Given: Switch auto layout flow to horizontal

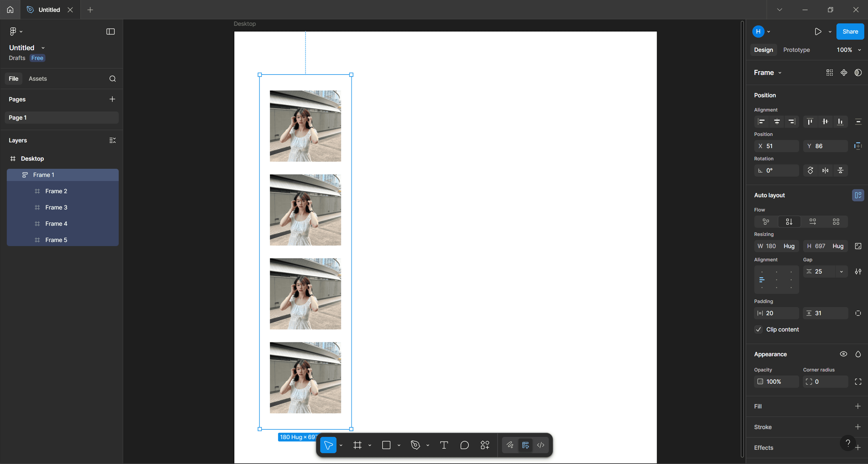Looking at the screenshot, I should pyautogui.click(x=813, y=222).
